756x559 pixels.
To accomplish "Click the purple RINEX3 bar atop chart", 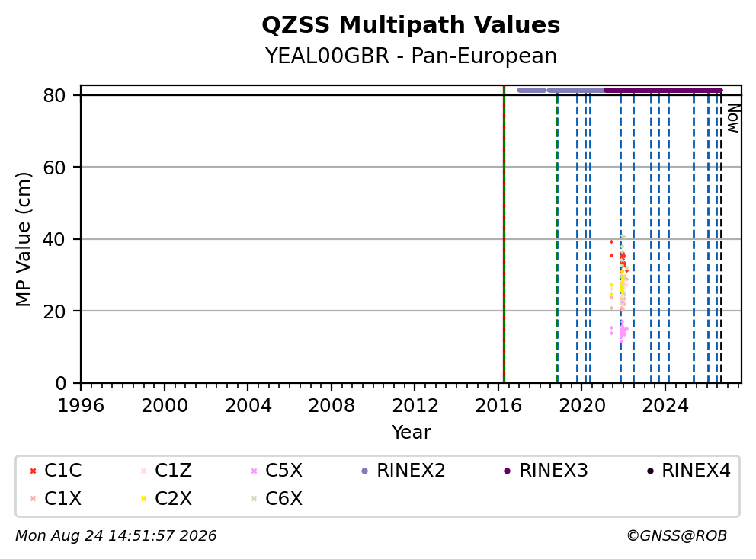I will click(x=664, y=90).
